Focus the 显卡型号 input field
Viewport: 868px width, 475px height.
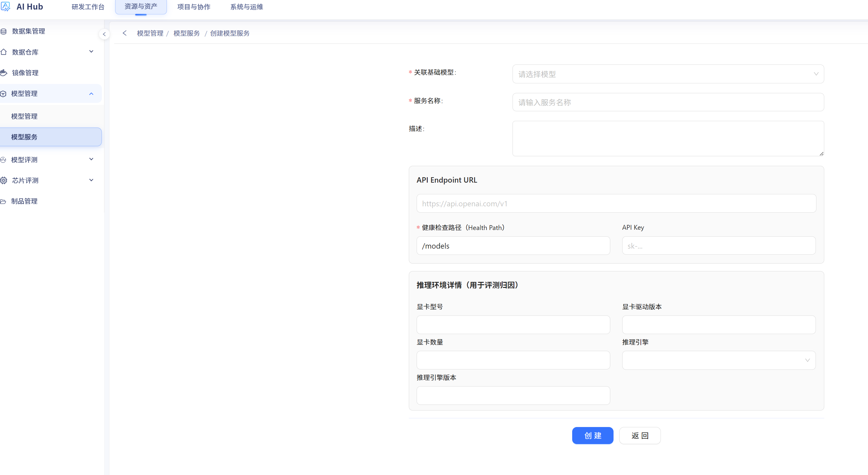coord(513,325)
